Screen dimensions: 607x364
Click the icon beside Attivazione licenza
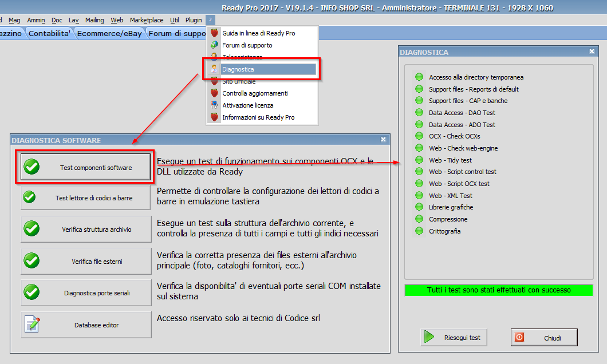[x=215, y=105]
